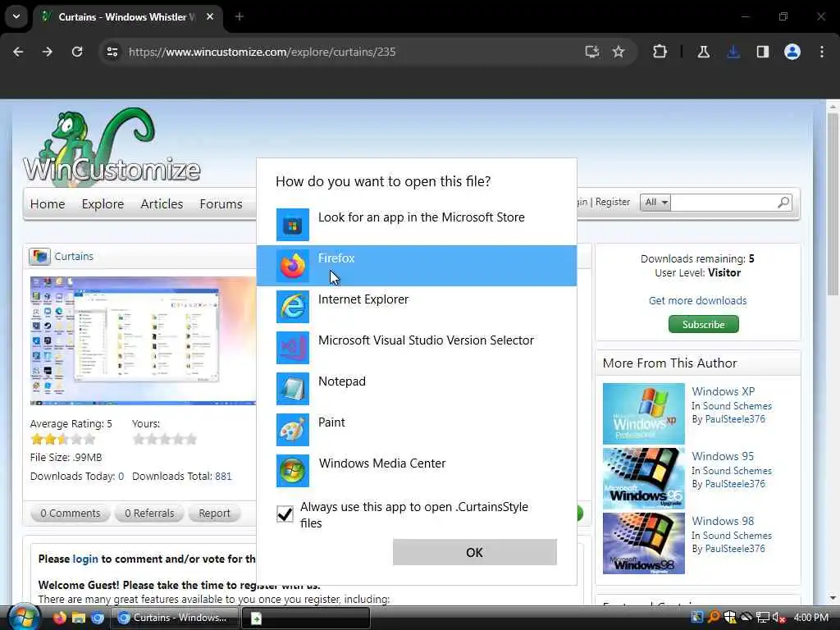Rate with the Yours star rating
The height and width of the screenshot is (630, 840).
point(165,440)
